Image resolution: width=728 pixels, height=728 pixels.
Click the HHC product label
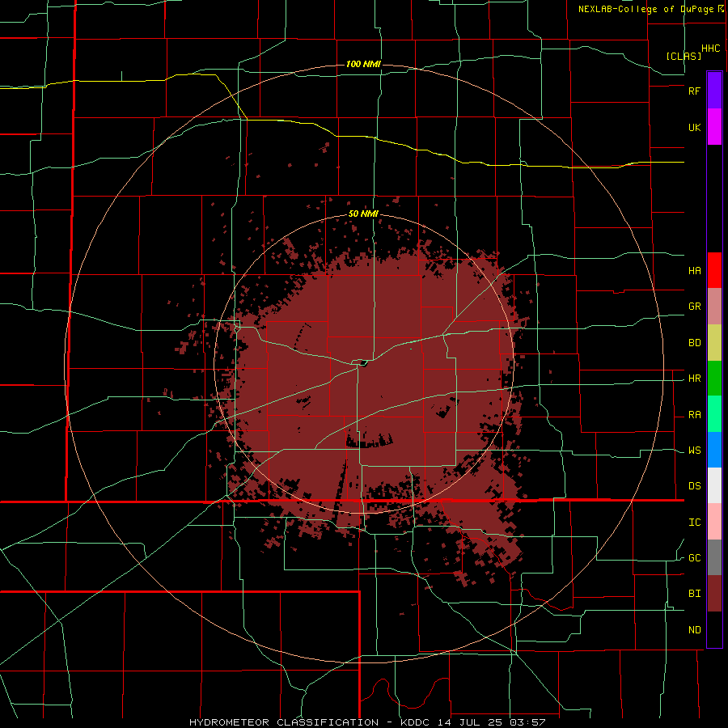tap(711, 49)
